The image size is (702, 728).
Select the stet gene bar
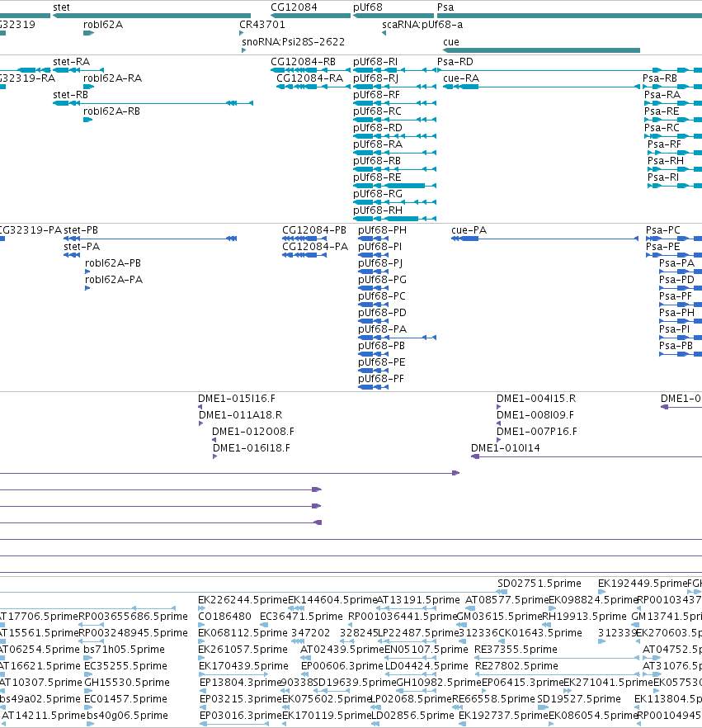[152, 16]
